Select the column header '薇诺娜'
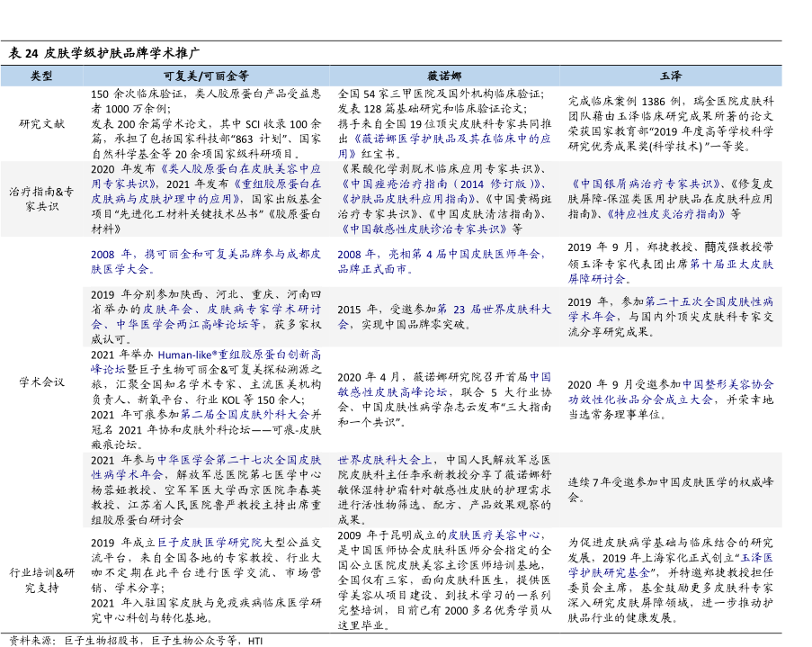This screenshot has height=647, width=812. pos(444,76)
